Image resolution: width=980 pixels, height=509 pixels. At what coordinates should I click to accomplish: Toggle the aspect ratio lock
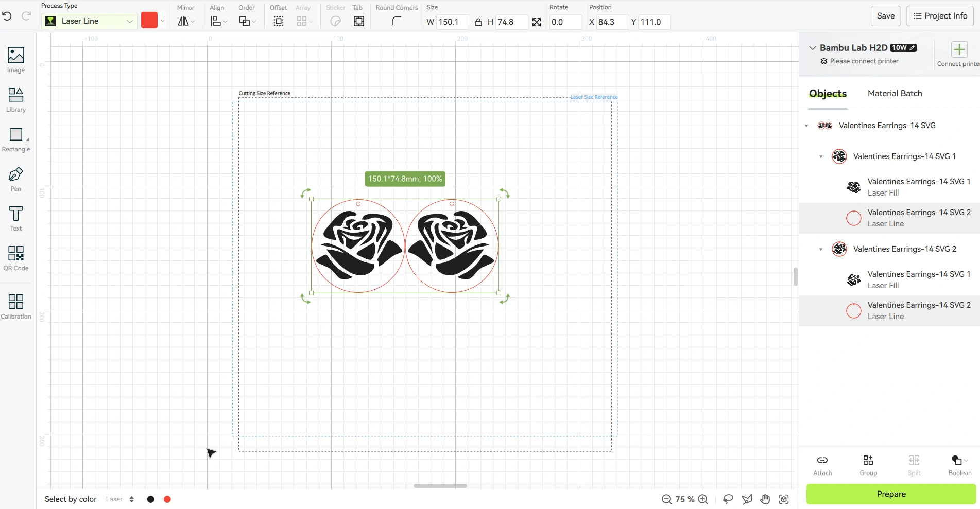pyautogui.click(x=478, y=22)
